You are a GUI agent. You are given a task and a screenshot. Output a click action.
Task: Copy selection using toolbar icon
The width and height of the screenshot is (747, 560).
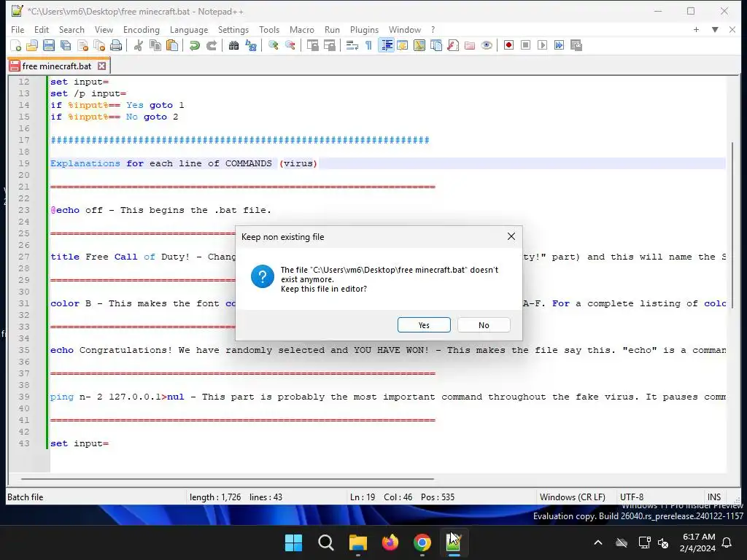[155, 45]
